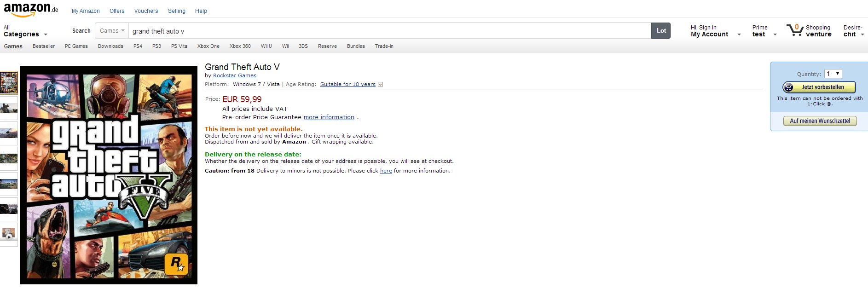Click the large GTA V cover image

pos(109,175)
